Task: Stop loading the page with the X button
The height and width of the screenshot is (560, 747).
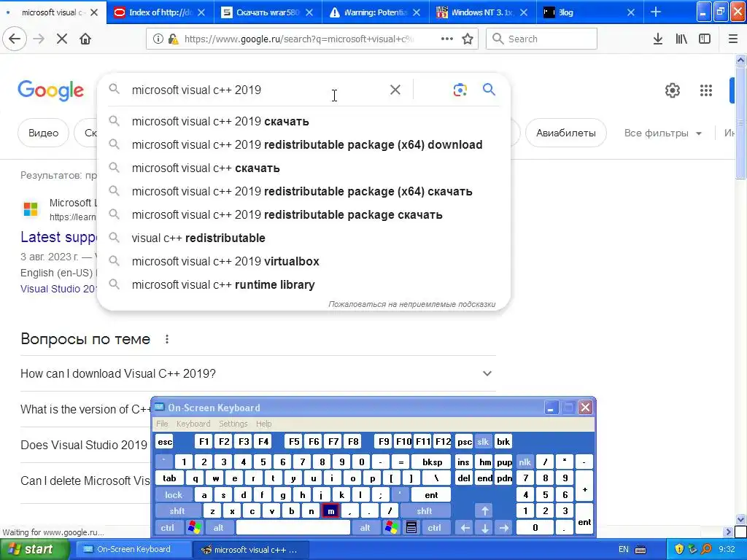Action: pyautogui.click(x=62, y=39)
